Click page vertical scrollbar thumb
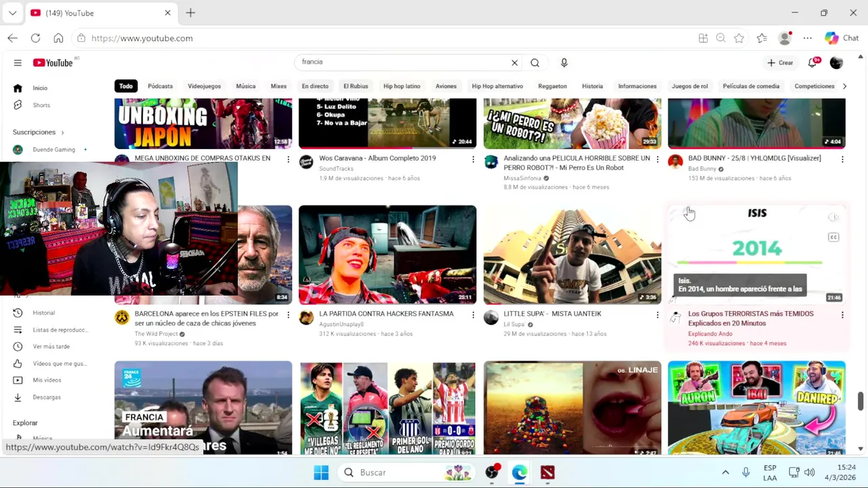Screen dimensions: 868x488 (x=861, y=401)
